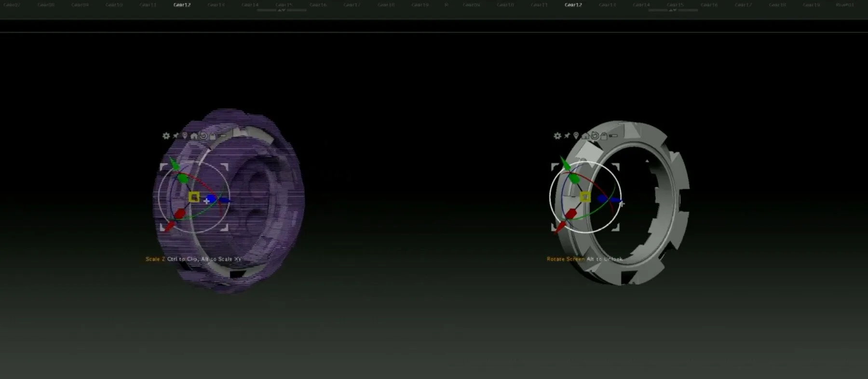Select Rivet01 in right subtool strip
Screen dimensions: 868x379
845,5
